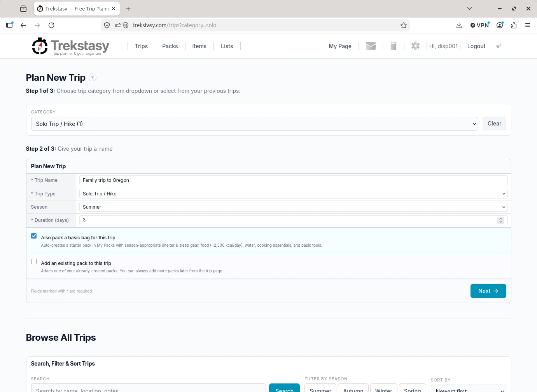Image resolution: width=537 pixels, height=392 pixels.
Task: Click the 'Plan New Trip' heading
Action: 56,78
